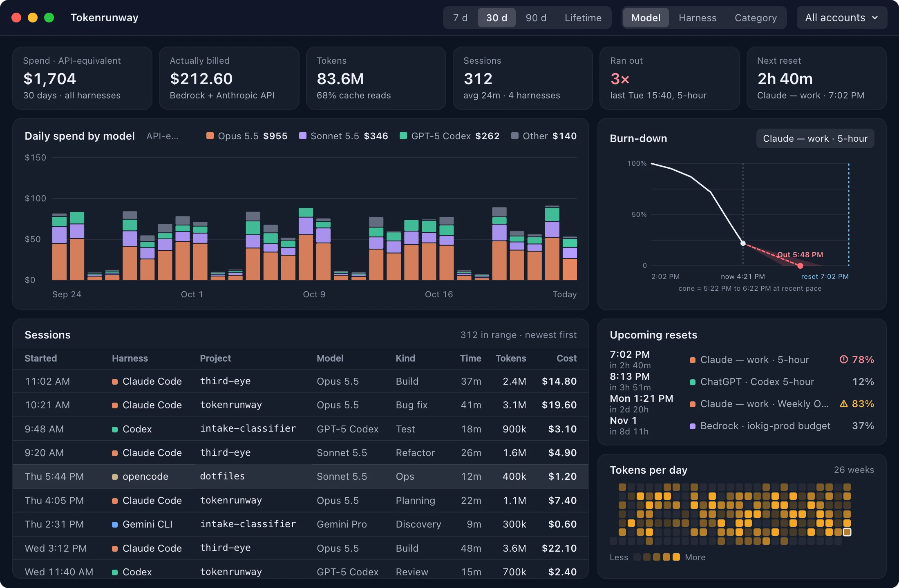
Task: Click the brightest More legend heatmap swatch
Action: pyautogui.click(x=676, y=557)
